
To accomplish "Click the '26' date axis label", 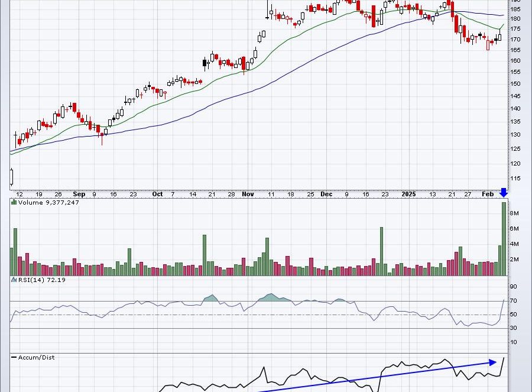I will (x=59, y=195).
